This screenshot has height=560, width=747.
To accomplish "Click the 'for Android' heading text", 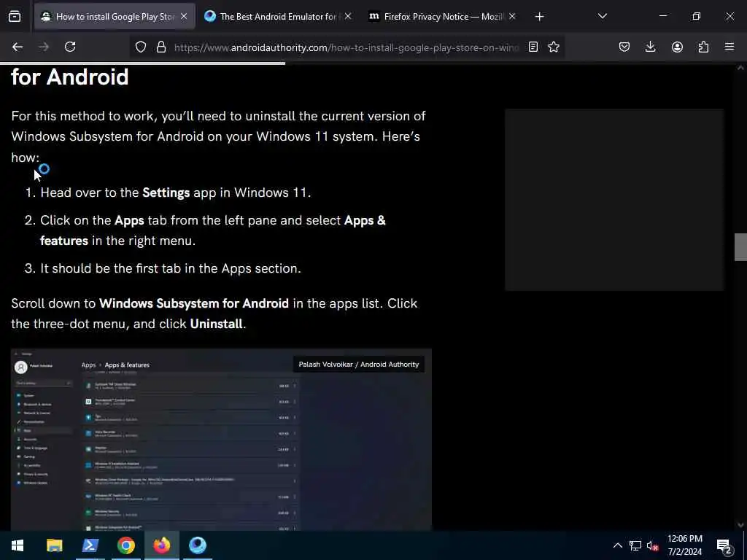I will (69, 77).
